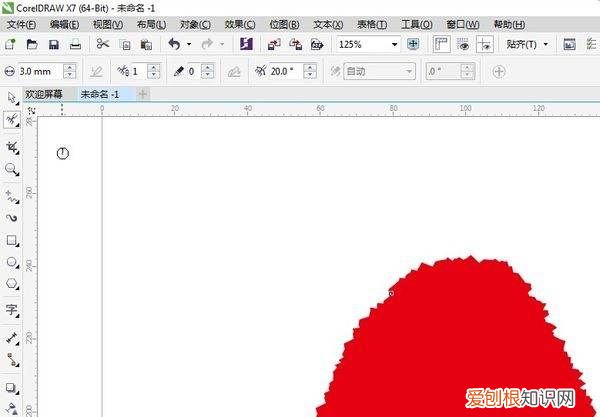
Task: Select the Roughen shape edit tool
Action: [x=12, y=120]
